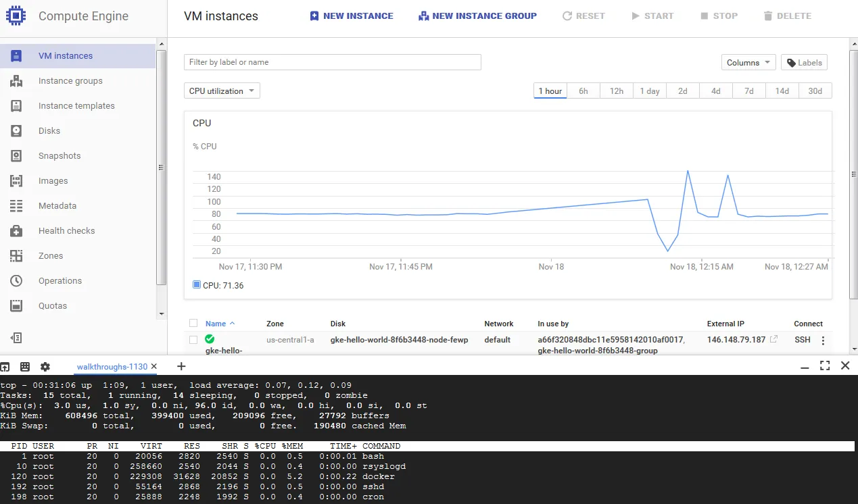This screenshot has height=504, width=858.
Task: Open Instance groups sidebar icon
Action: [16, 81]
